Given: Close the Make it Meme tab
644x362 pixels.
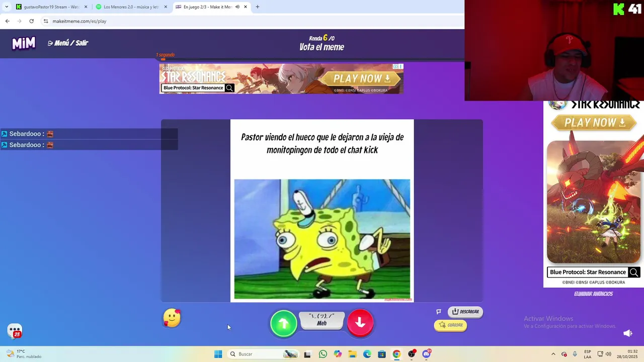Looking at the screenshot, I should [246, 7].
